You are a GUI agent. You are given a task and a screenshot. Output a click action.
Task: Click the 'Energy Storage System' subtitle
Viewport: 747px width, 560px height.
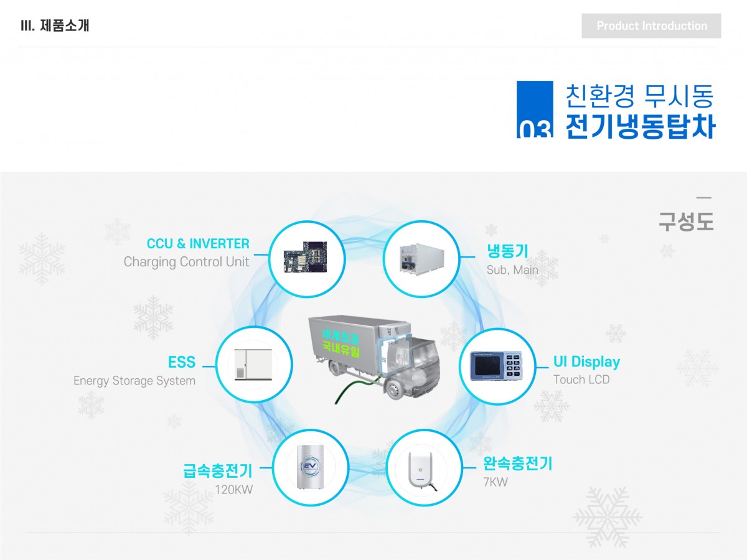click(134, 381)
